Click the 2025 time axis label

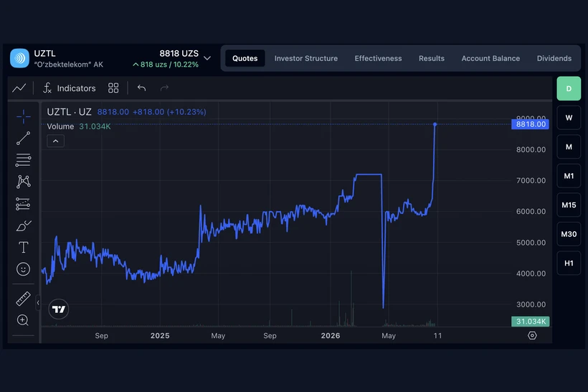(x=160, y=336)
